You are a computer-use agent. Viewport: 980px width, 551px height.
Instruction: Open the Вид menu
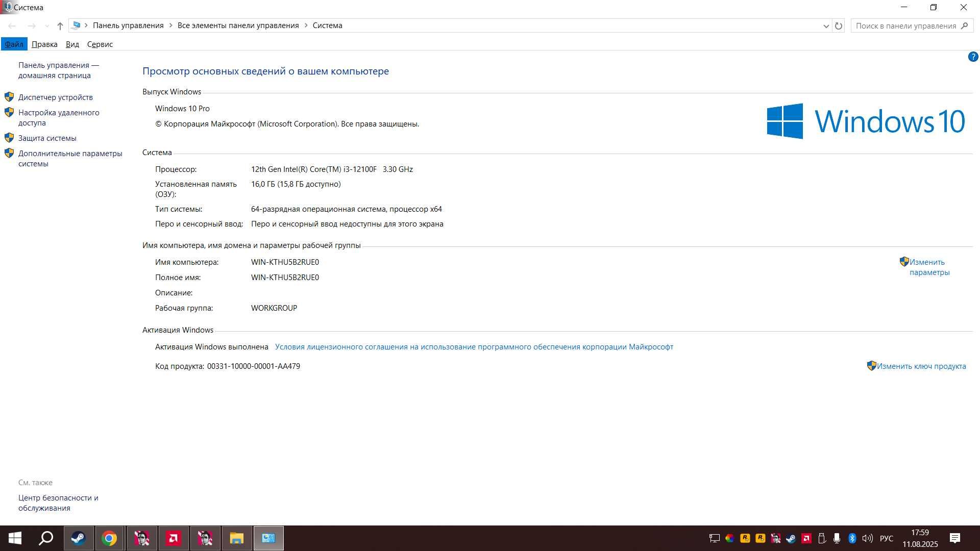72,44
